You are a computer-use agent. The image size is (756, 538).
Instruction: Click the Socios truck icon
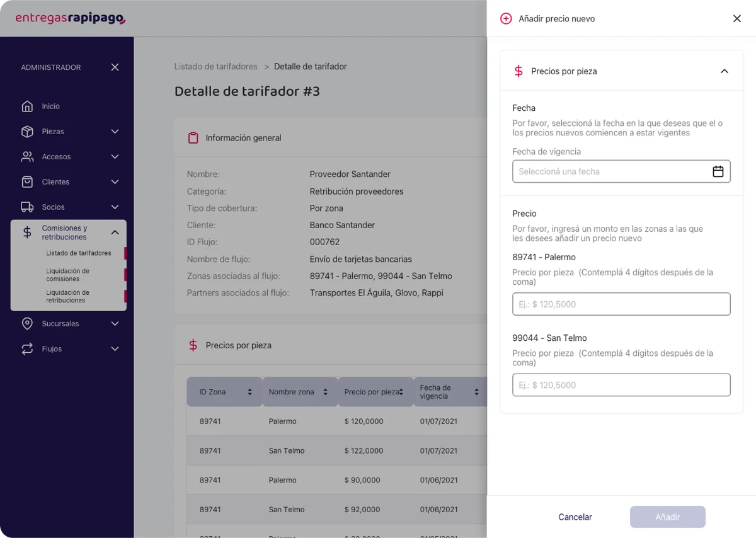(x=27, y=207)
